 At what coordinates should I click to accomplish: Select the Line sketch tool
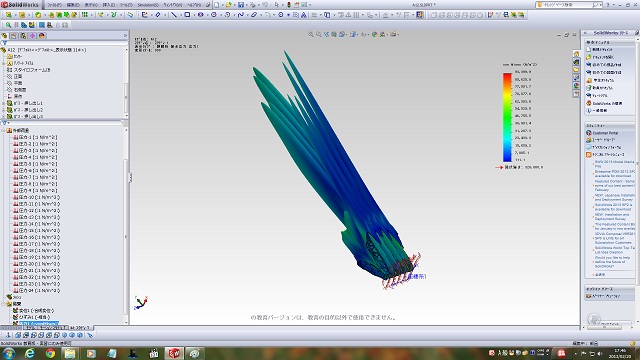point(174,15)
